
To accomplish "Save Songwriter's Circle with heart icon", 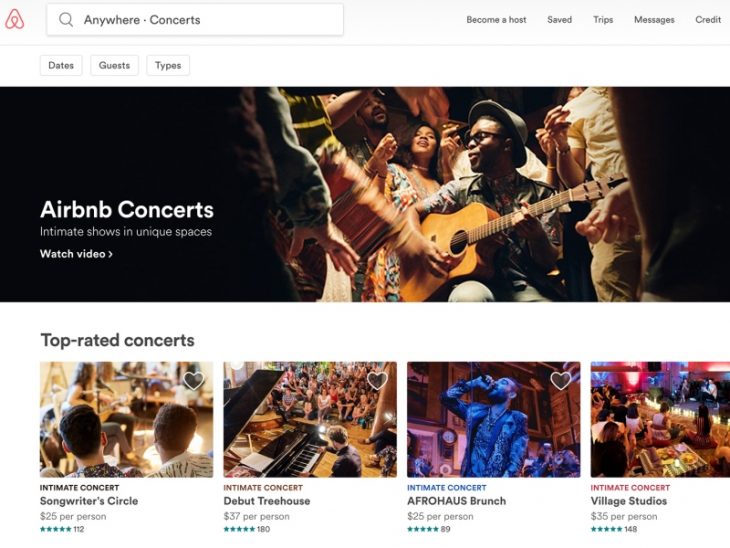I will (194, 381).
